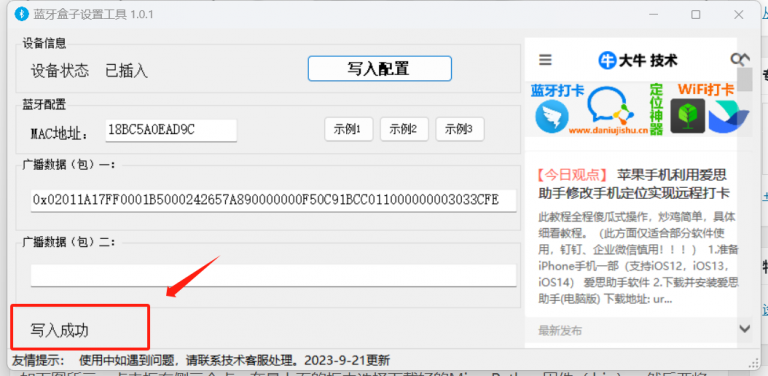Click the 定位神器 vertical banner text

656,110
